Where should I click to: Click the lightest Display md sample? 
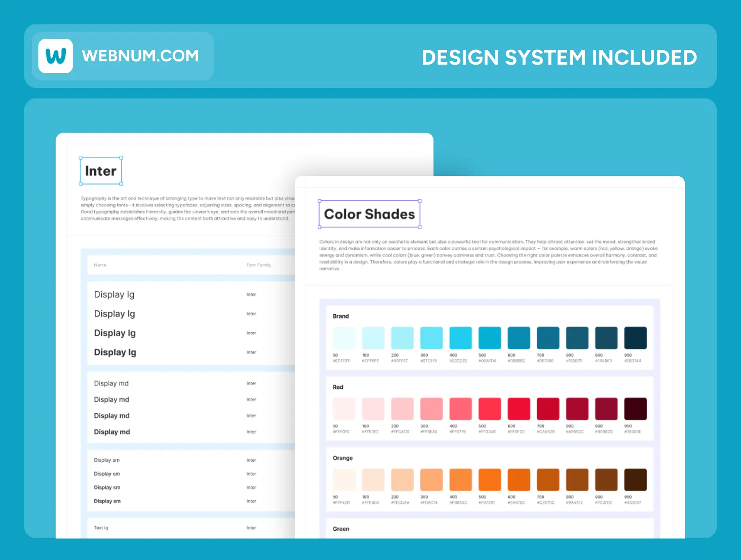pos(111,383)
